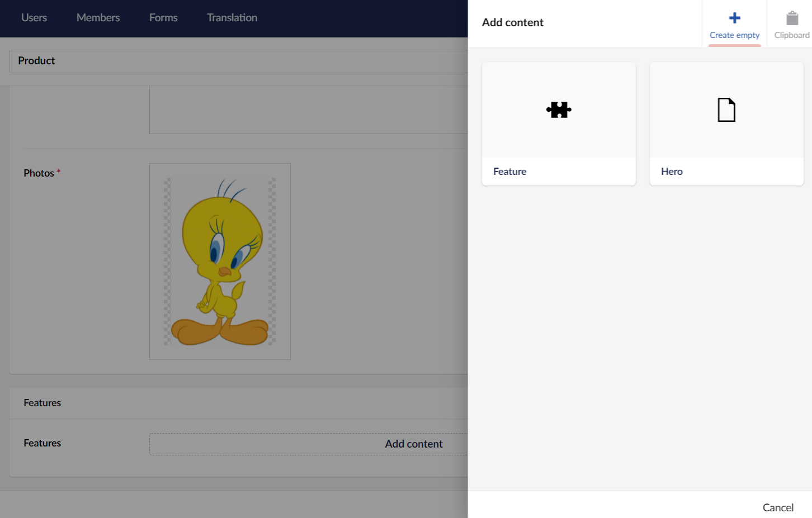812x518 pixels.
Task: Select the Feature puzzle piece icon
Action: click(x=559, y=110)
